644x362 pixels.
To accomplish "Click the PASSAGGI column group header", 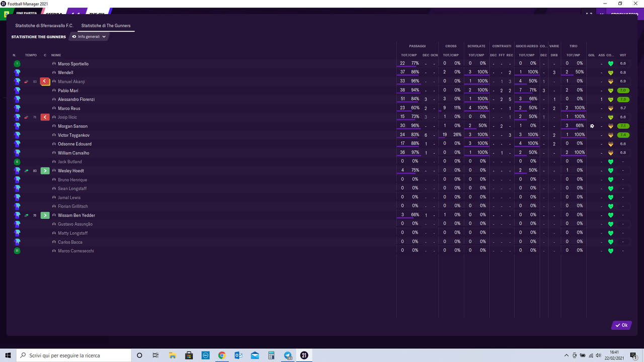I will 417,46.
